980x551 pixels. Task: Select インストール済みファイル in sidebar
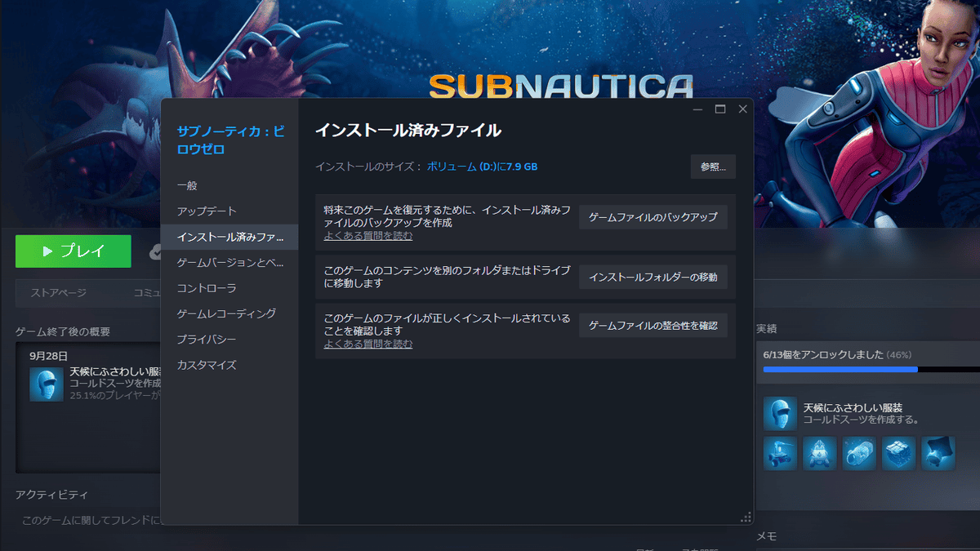pyautogui.click(x=229, y=237)
